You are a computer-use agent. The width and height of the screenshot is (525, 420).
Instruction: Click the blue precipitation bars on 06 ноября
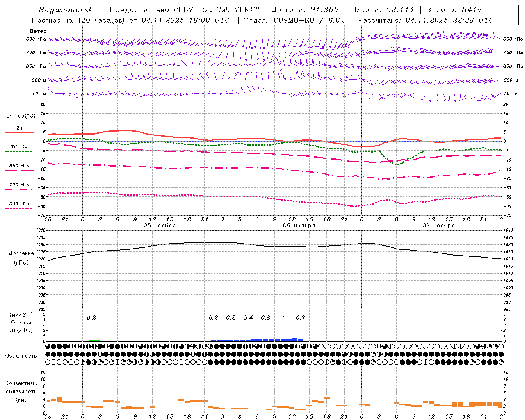(257, 340)
